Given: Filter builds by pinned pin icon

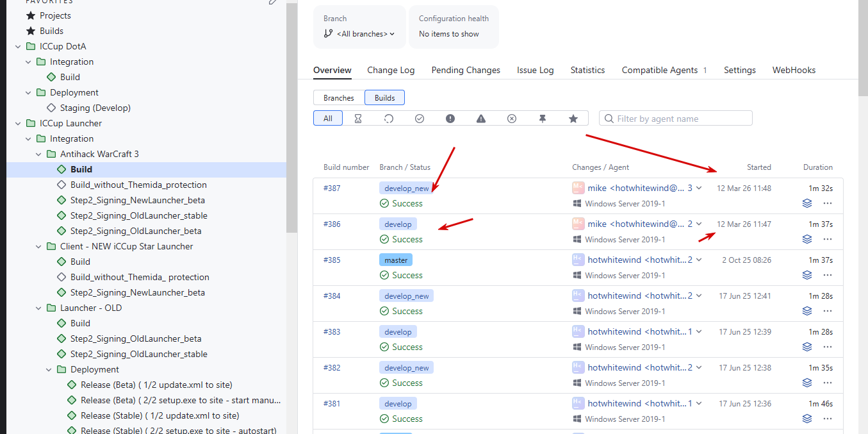Looking at the screenshot, I should pyautogui.click(x=543, y=119).
